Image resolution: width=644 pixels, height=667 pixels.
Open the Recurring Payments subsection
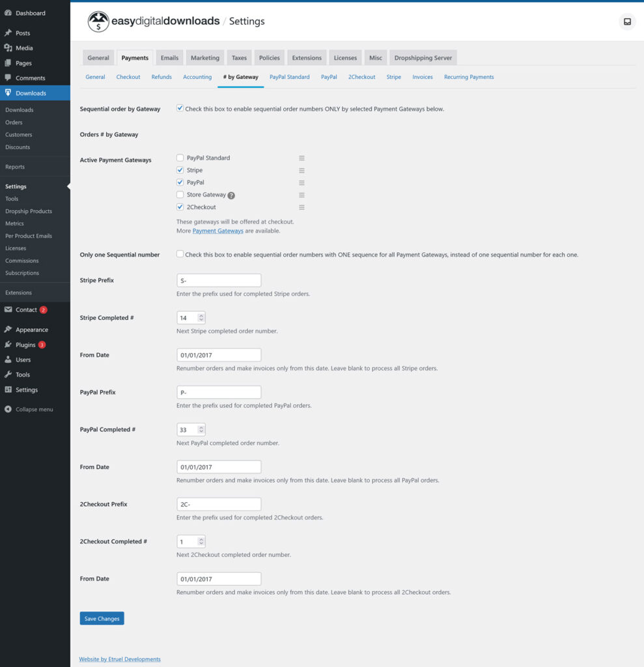click(x=469, y=77)
